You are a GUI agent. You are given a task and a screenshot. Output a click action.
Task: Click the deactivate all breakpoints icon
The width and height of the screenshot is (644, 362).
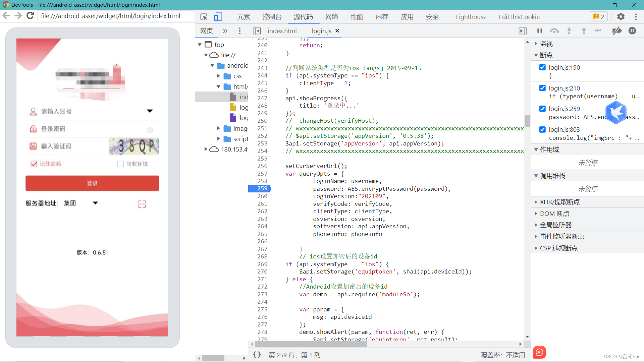(x=617, y=31)
